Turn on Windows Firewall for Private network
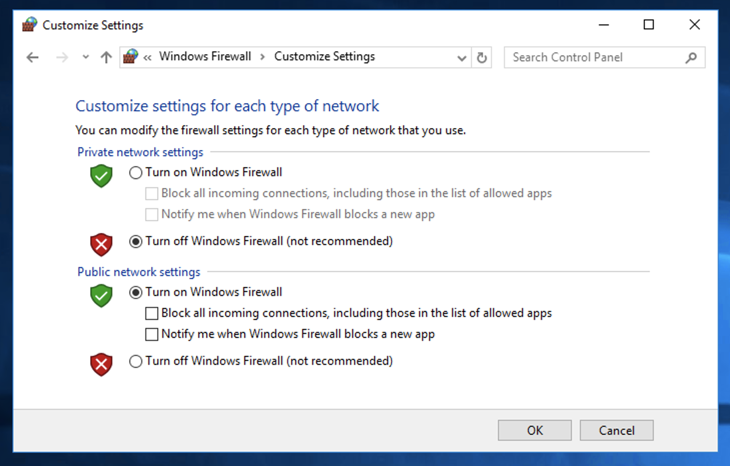The height and width of the screenshot is (466, 730). point(136,173)
